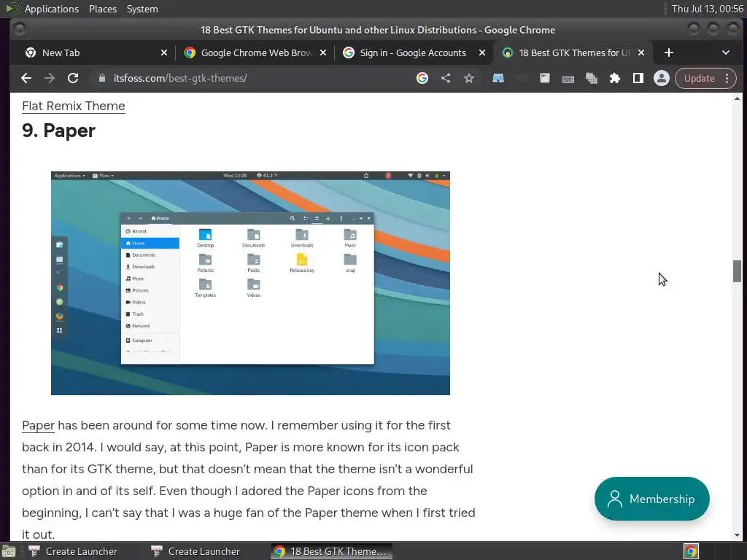Open the Membership button
Screen dimensions: 747x560
tap(651, 499)
